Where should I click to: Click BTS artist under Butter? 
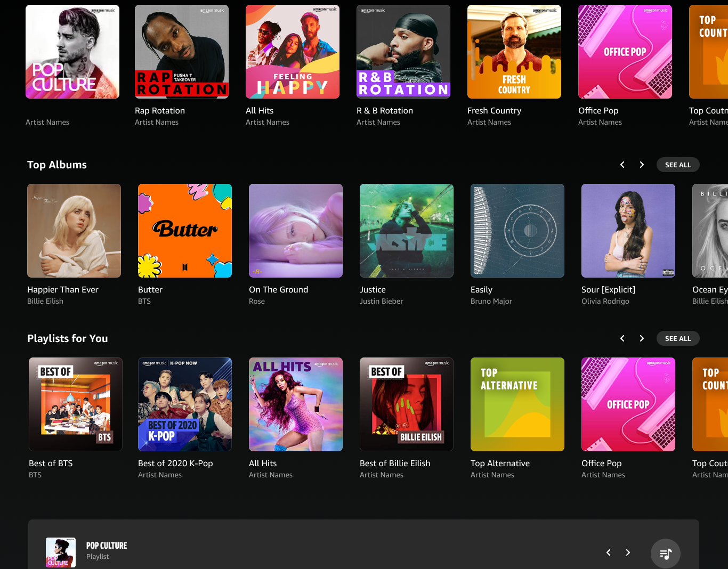(144, 301)
